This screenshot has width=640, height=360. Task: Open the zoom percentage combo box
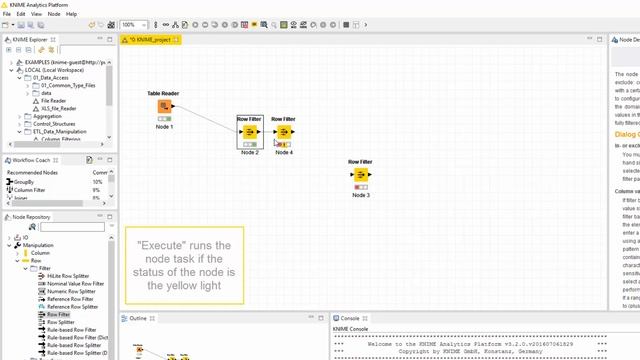(x=133, y=25)
